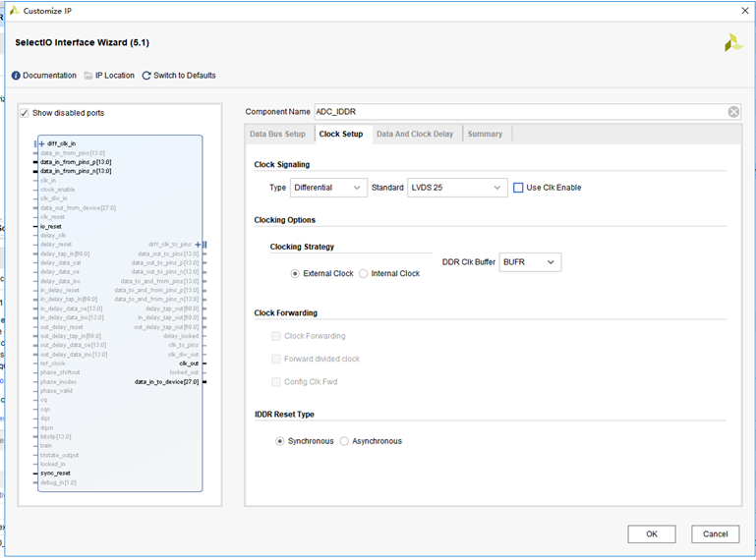Select the tristate_output port label
The height and width of the screenshot is (560, 756).
point(59,455)
